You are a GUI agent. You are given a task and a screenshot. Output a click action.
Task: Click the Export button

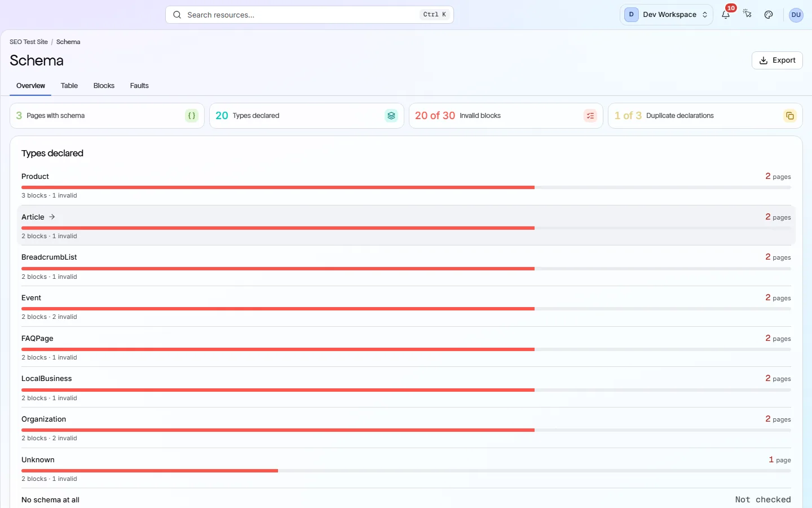777,60
